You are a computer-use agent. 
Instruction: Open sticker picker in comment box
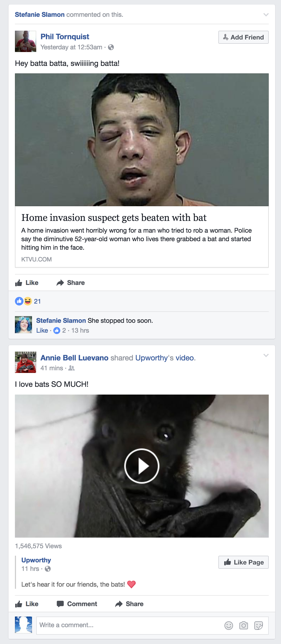pos(258,625)
